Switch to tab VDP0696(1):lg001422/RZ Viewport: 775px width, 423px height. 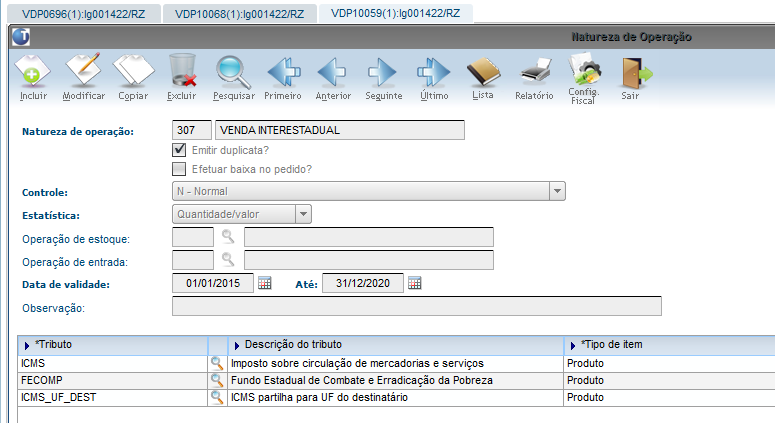(x=84, y=14)
